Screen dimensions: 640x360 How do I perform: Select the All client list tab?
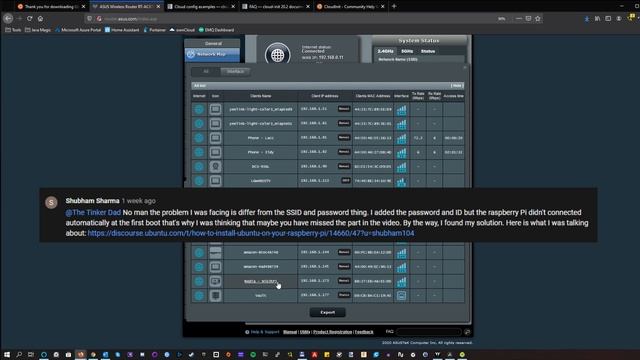(206, 71)
